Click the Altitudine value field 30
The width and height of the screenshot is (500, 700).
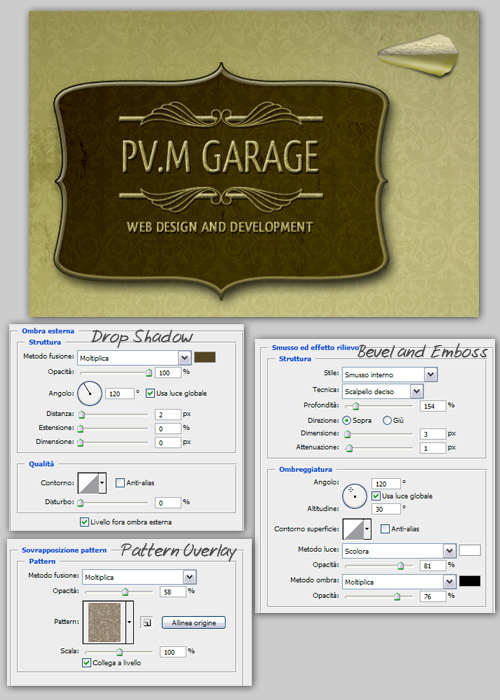(386, 509)
